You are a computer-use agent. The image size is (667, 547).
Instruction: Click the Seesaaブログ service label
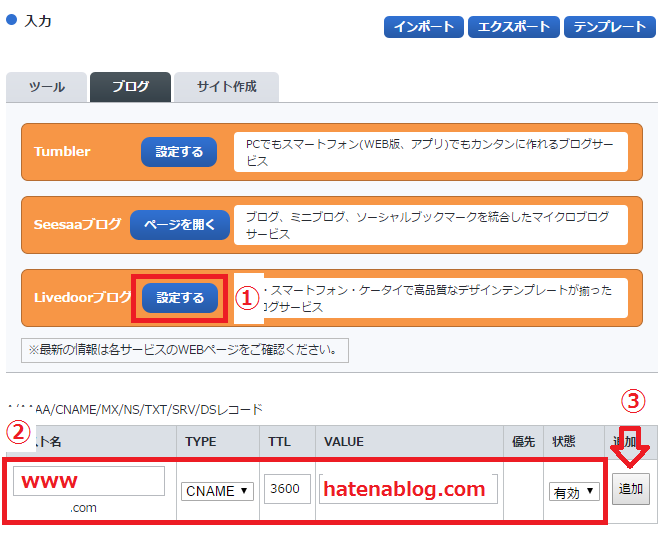[x=77, y=224]
